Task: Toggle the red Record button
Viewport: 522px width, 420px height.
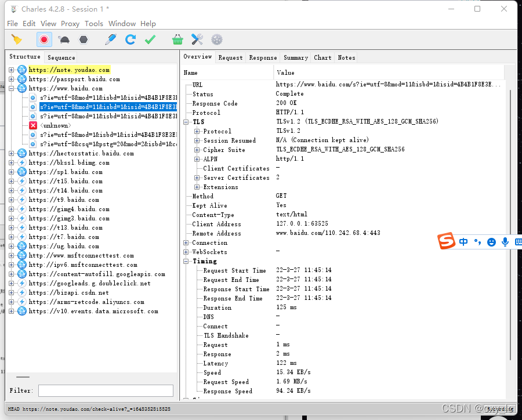Action: [x=44, y=39]
